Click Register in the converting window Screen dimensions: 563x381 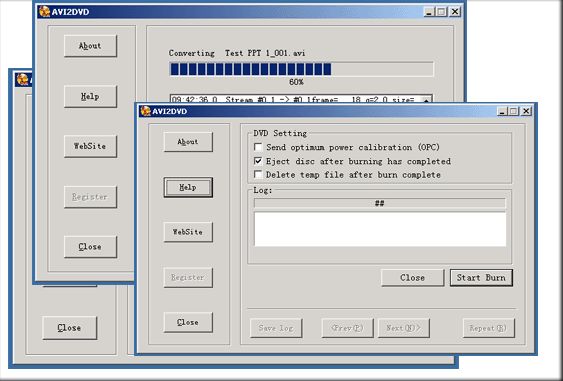[90, 197]
